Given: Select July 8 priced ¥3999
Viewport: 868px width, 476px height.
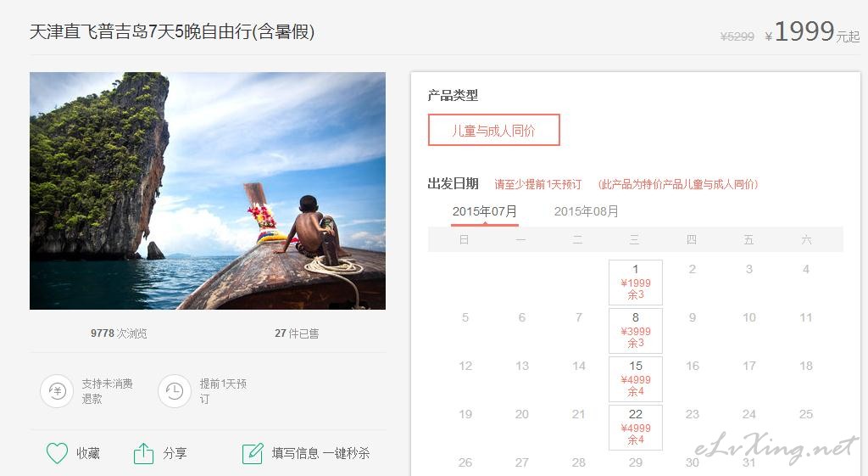Looking at the screenshot, I should tap(636, 330).
